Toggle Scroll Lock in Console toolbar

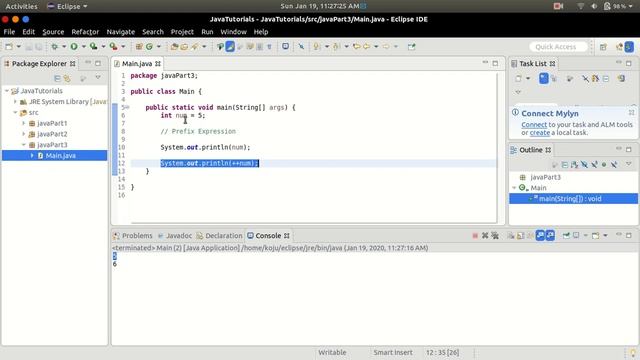click(520, 236)
